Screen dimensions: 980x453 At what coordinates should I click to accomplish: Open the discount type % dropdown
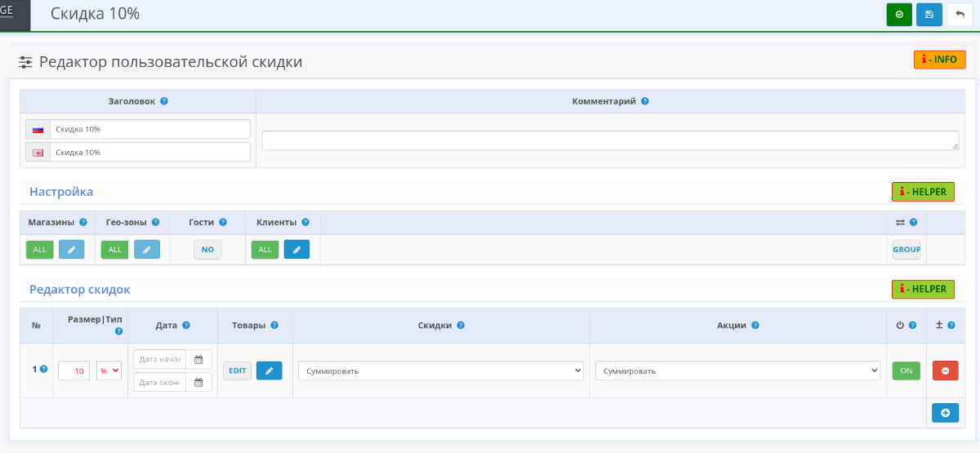pos(109,371)
